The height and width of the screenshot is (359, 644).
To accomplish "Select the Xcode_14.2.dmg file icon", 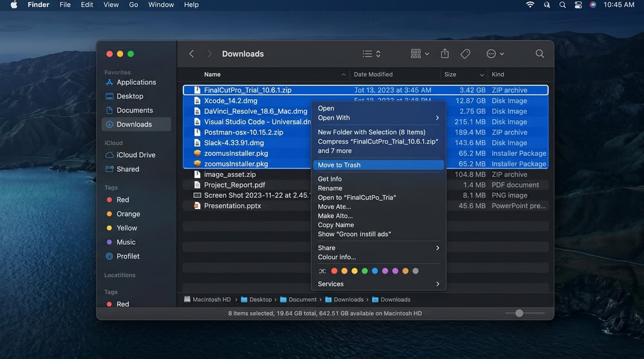I will coord(197,100).
